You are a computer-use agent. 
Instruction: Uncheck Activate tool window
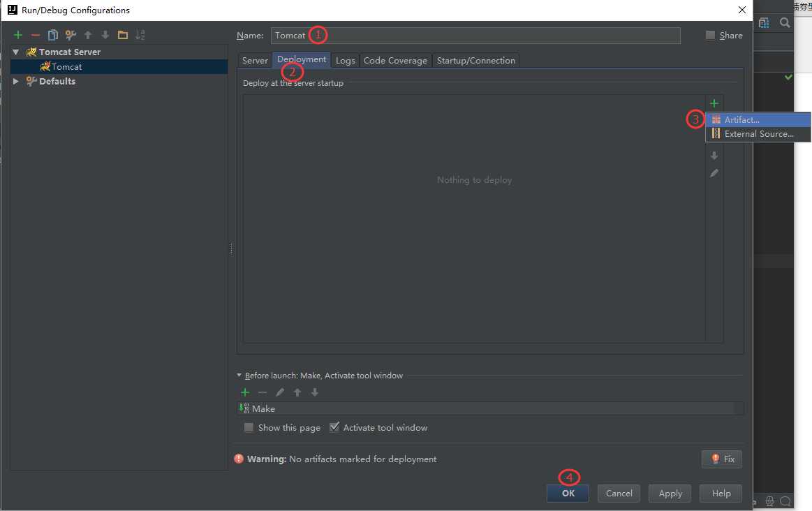(x=334, y=427)
